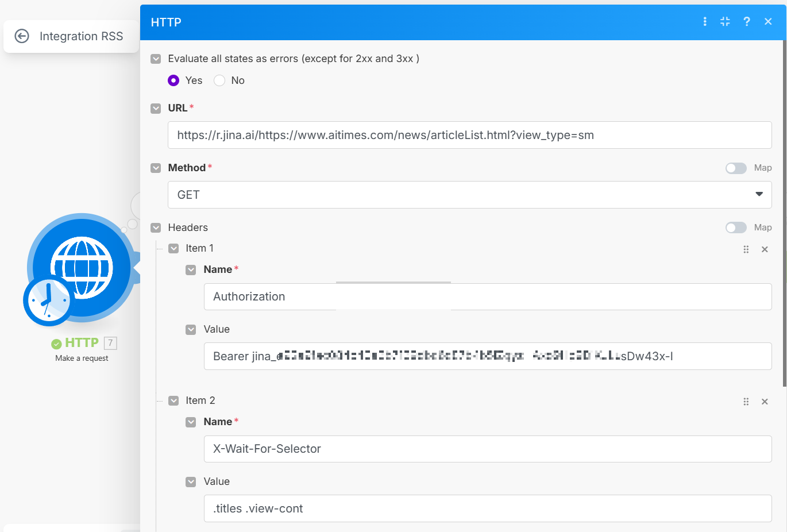
Task: Click the Headers label text
Action: coord(188,228)
